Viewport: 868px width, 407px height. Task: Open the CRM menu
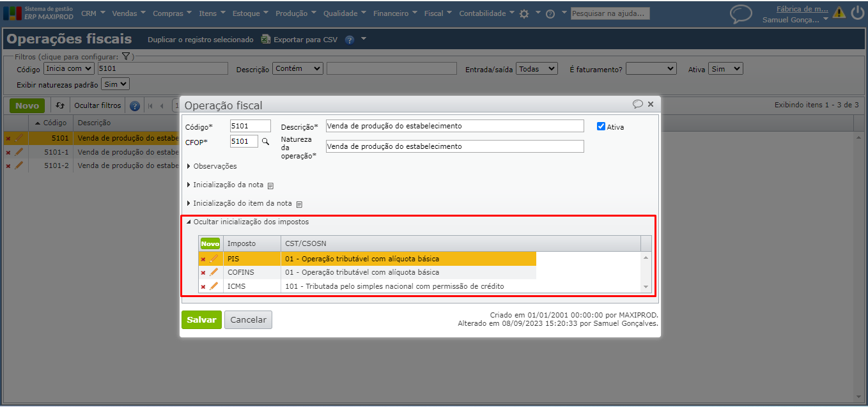coord(93,13)
